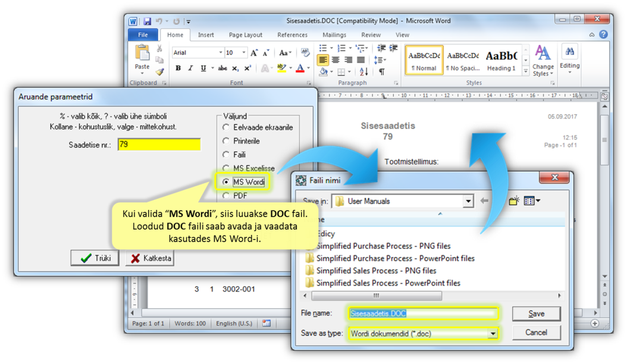
Task: Select Printerile output option
Action: (226, 141)
